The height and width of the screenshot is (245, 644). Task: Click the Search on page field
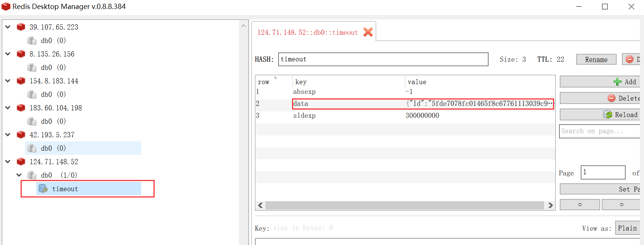point(599,131)
